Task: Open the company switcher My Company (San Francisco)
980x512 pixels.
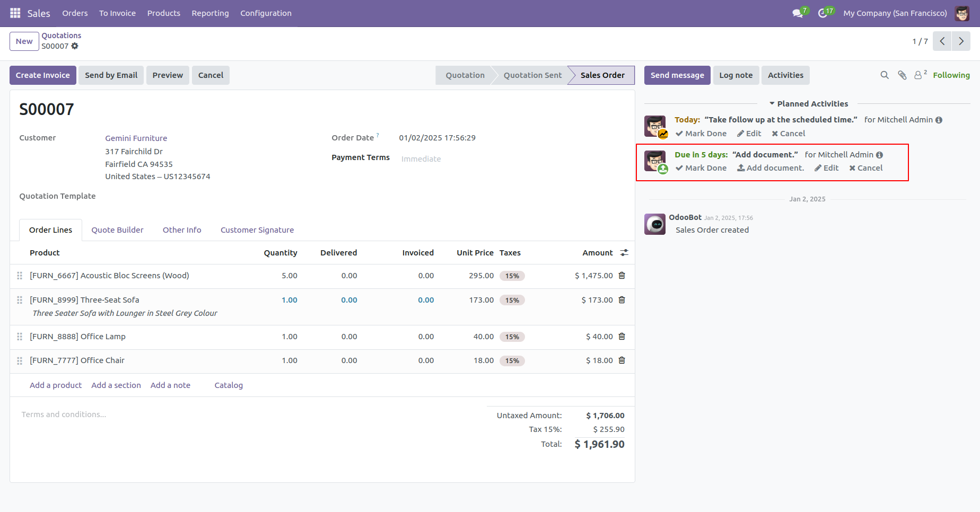Action: click(x=895, y=13)
